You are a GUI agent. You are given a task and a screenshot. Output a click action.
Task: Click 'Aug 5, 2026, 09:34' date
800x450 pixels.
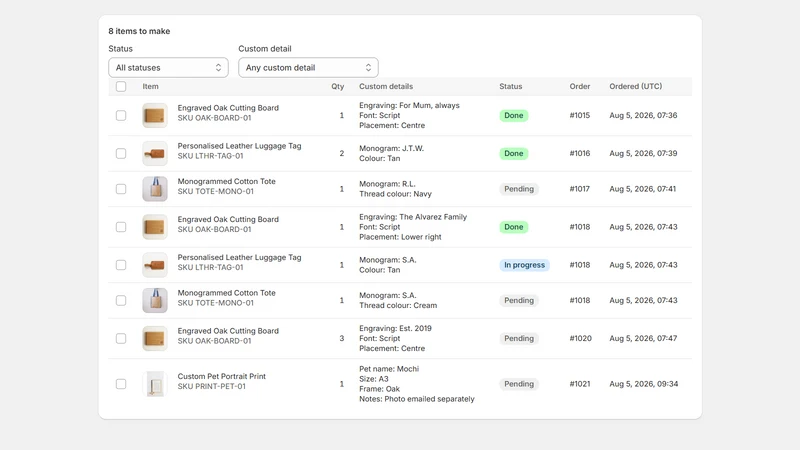[x=643, y=384]
